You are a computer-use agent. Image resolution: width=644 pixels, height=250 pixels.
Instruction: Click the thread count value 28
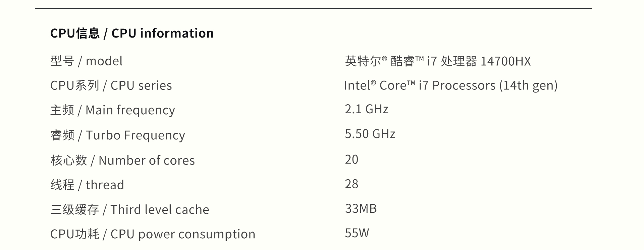tap(352, 184)
